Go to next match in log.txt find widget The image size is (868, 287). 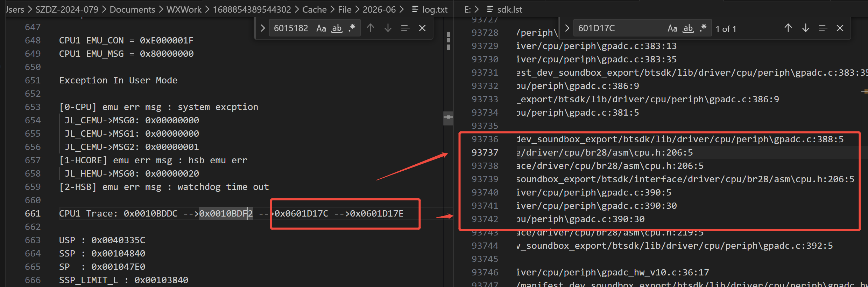point(388,28)
